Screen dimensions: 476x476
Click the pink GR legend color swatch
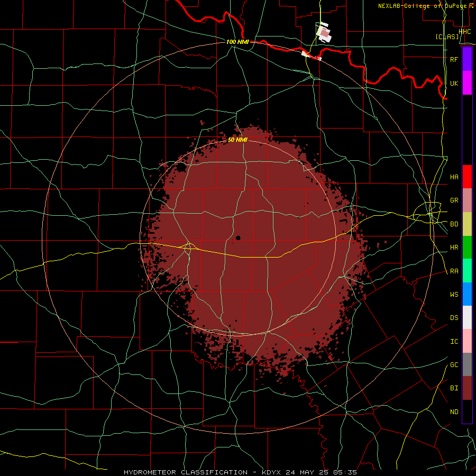467,200
